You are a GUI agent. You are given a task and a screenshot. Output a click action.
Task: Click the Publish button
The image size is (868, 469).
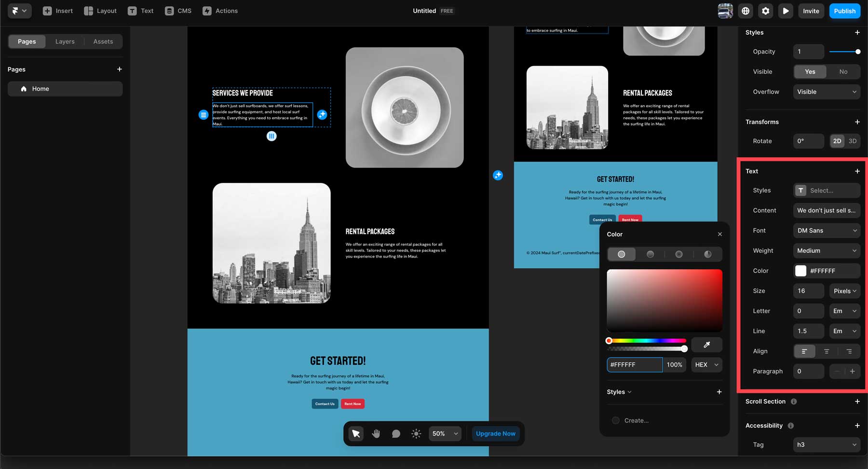(x=844, y=11)
